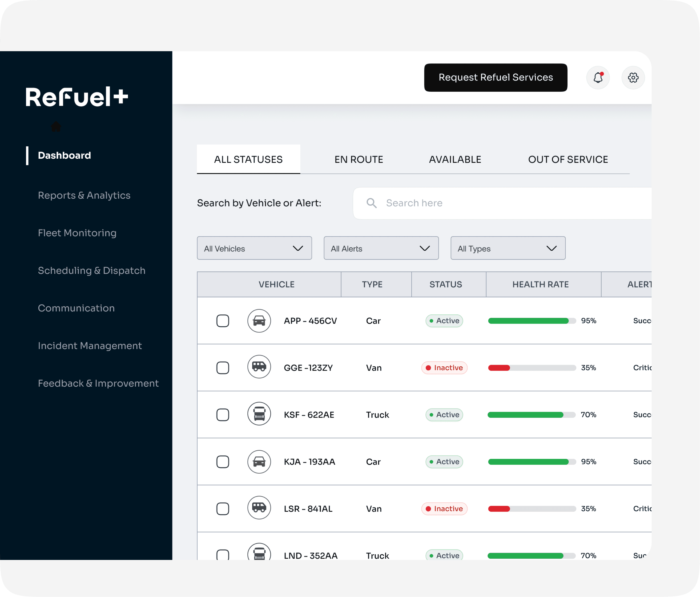The image size is (700, 597).
Task: Switch to the OUT OF SERVICE tab
Action: (x=568, y=159)
